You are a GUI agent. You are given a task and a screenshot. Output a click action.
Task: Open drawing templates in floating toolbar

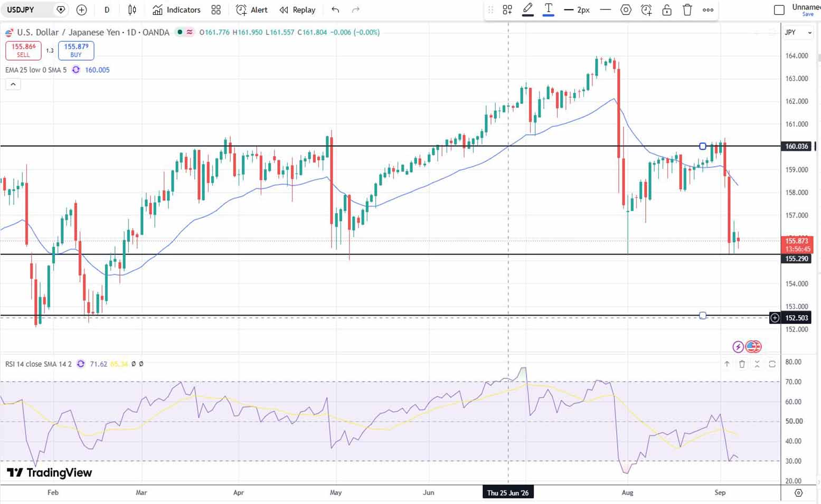[x=507, y=9]
